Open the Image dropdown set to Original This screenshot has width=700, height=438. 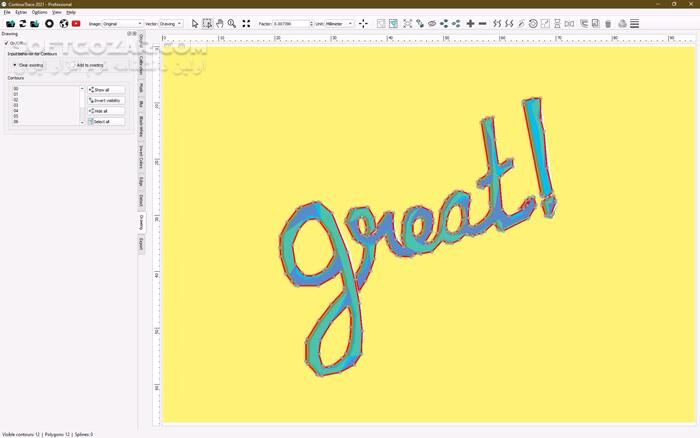coord(123,23)
